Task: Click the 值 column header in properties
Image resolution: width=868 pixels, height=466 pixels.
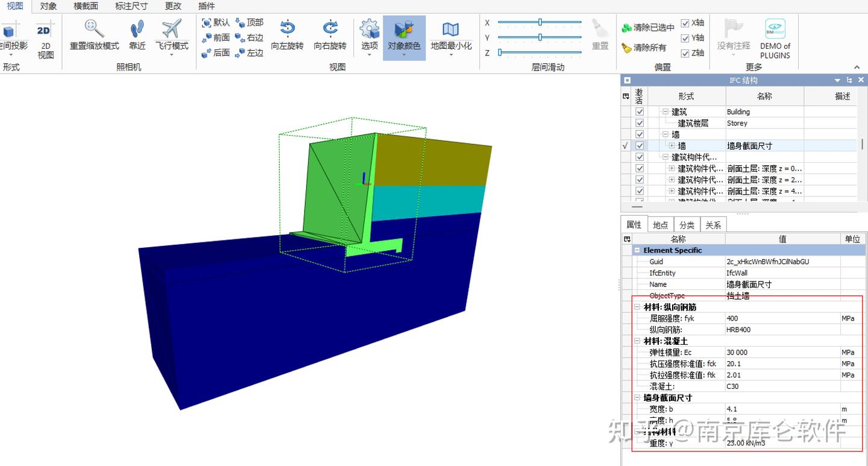Action: [x=782, y=239]
